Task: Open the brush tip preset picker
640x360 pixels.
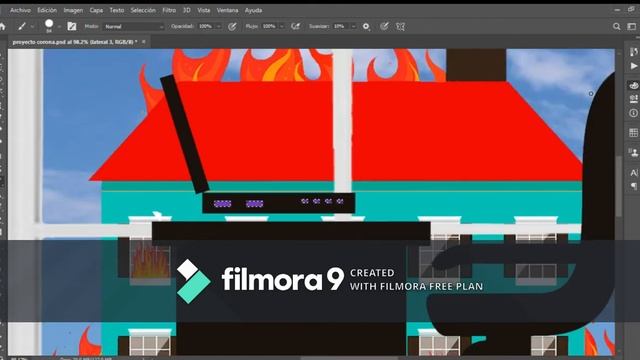Action: click(49, 26)
